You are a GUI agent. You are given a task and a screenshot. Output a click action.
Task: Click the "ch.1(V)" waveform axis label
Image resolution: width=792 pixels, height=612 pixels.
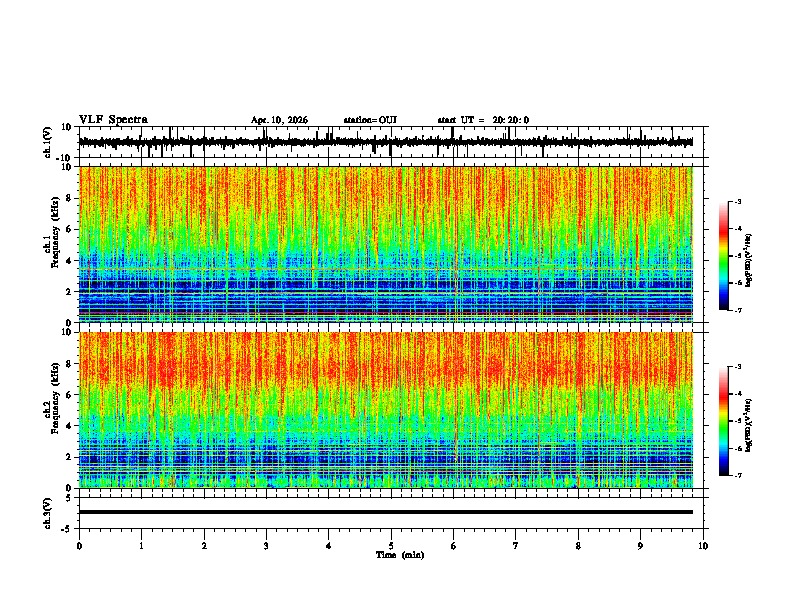coord(48,142)
